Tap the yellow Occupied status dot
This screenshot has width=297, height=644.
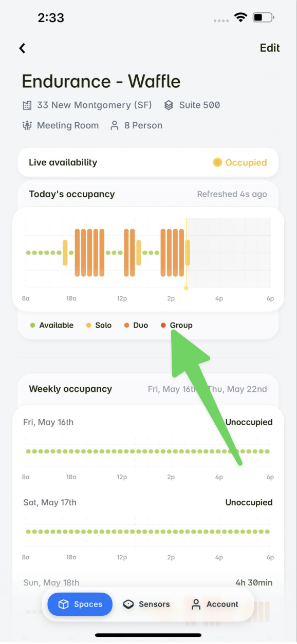pyautogui.click(x=217, y=163)
